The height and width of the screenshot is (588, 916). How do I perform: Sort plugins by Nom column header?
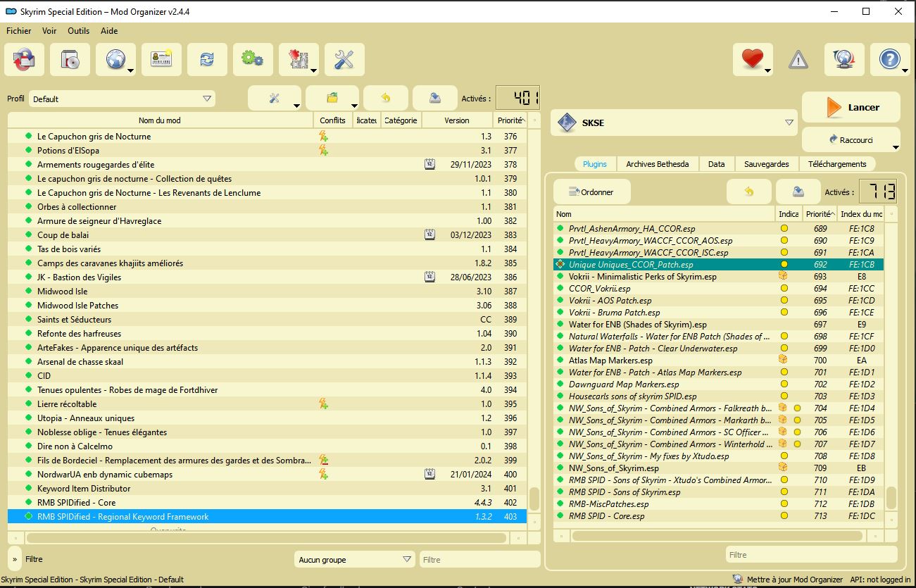coord(664,214)
